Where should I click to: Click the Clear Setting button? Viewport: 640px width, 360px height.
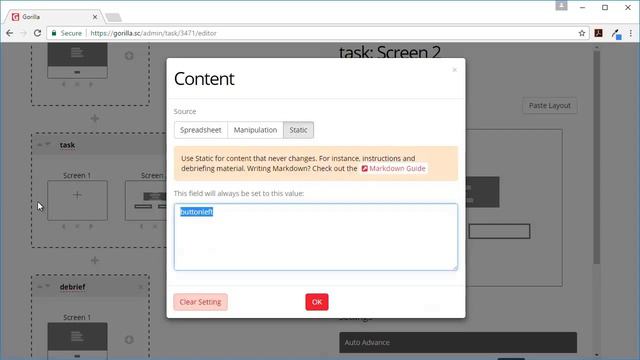(x=200, y=302)
